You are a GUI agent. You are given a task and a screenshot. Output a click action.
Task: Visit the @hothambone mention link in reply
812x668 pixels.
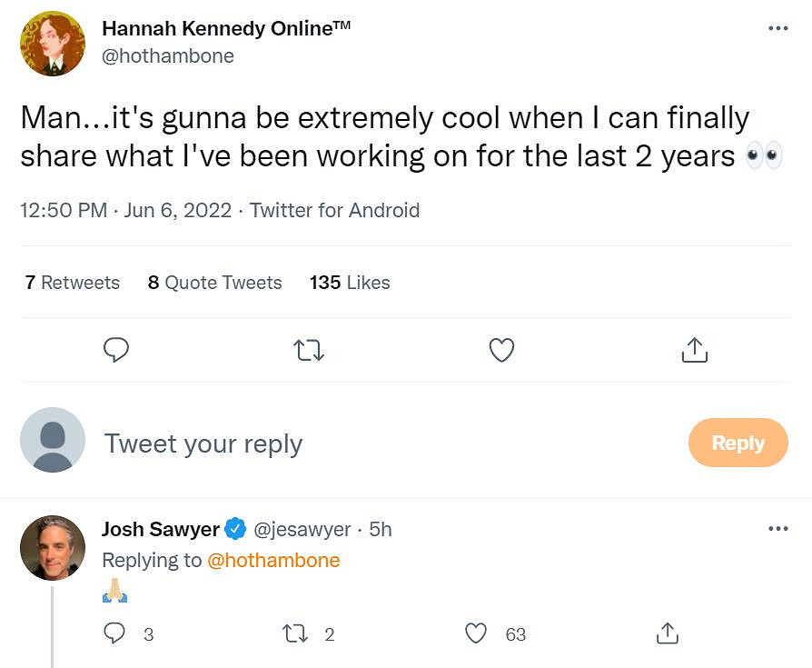[273, 560]
